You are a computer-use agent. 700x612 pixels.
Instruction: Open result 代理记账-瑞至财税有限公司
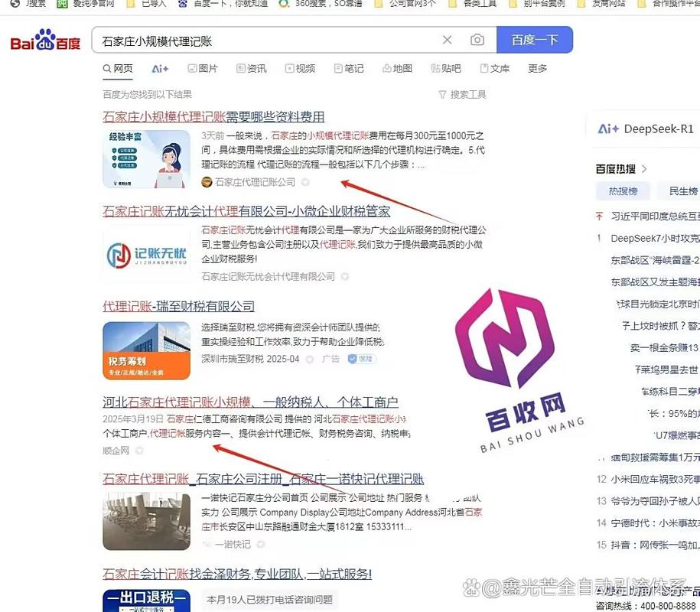[178, 306]
